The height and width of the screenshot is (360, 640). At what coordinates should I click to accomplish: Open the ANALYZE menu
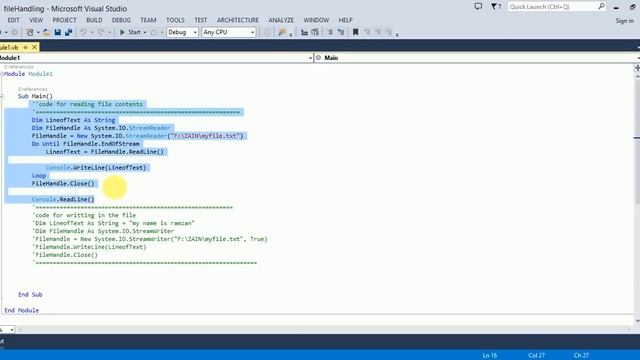[x=281, y=20]
